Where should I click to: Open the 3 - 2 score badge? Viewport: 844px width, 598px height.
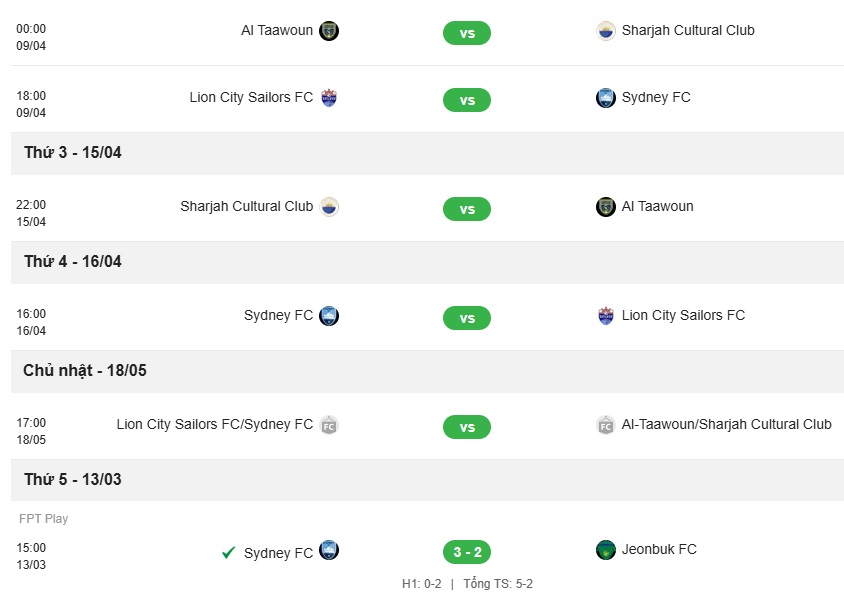pos(467,552)
